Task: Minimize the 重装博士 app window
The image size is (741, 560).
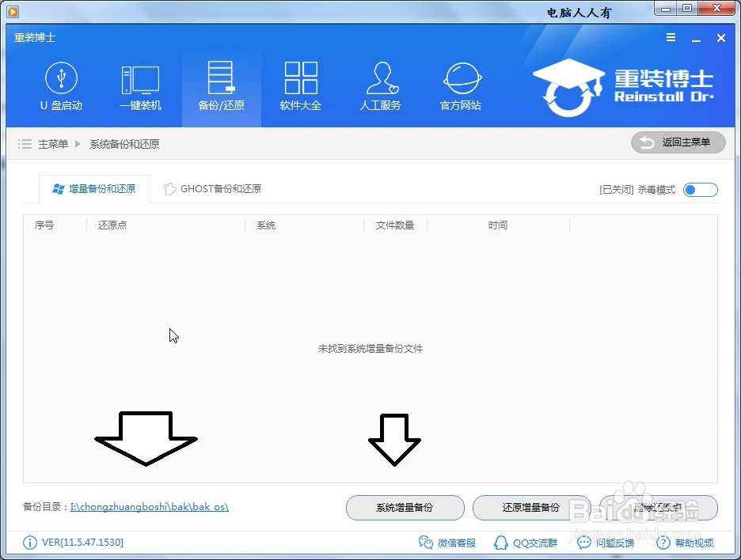Action: click(x=696, y=39)
